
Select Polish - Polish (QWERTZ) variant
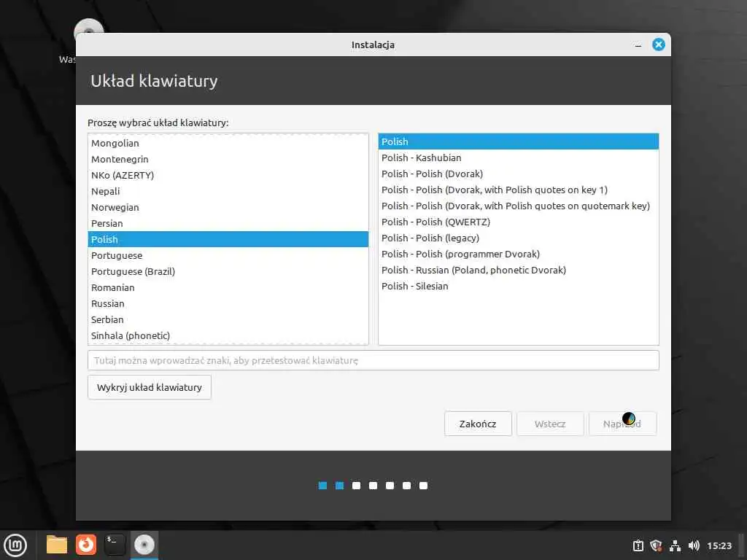(x=519, y=222)
